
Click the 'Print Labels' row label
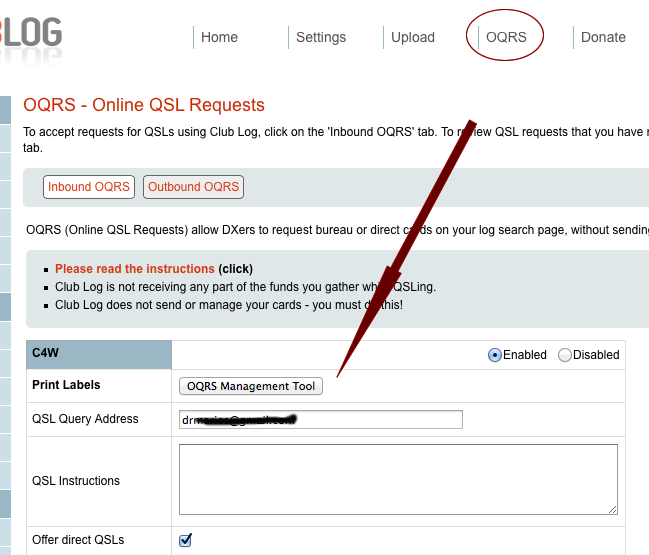(66, 385)
